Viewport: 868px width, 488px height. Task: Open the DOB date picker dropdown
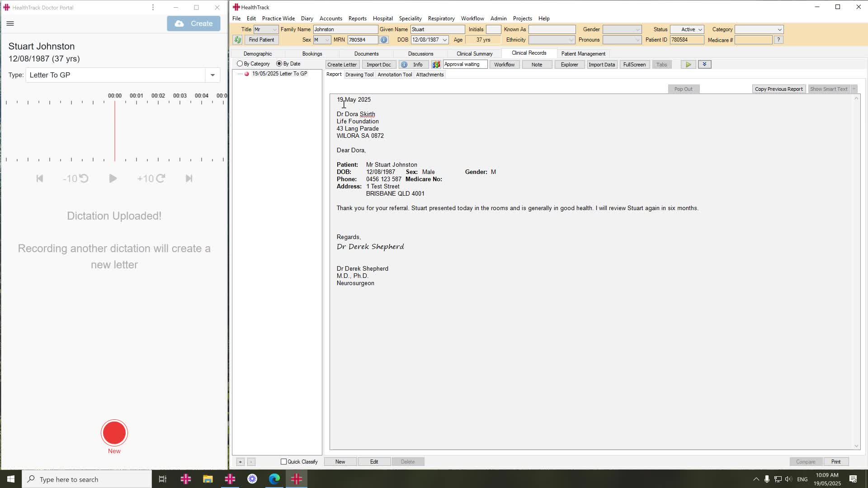click(x=445, y=40)
